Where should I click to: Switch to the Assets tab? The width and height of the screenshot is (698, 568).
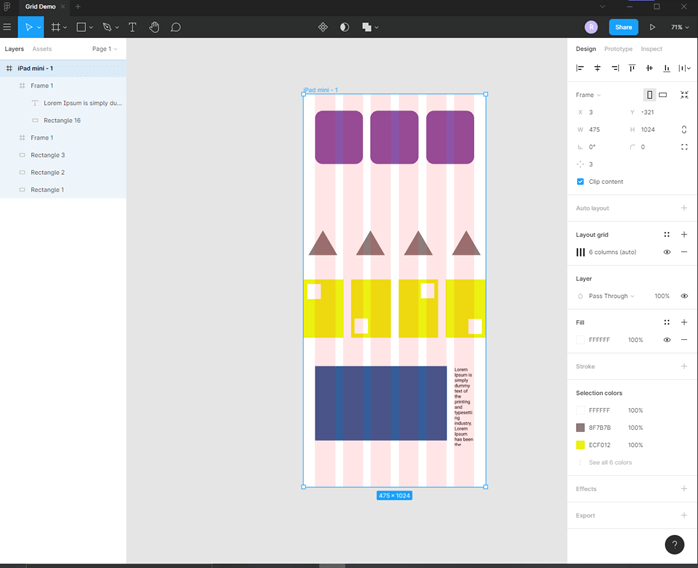pyautogui.click(x=42, y=48)
